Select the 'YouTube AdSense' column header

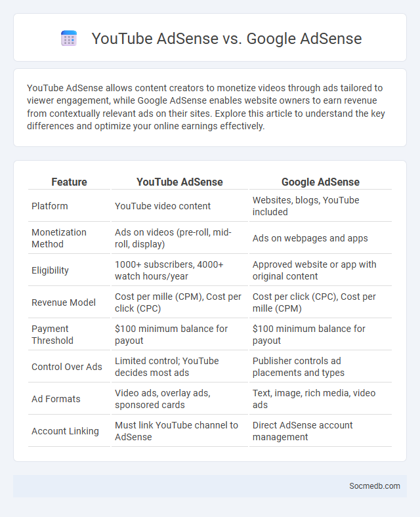180,182
